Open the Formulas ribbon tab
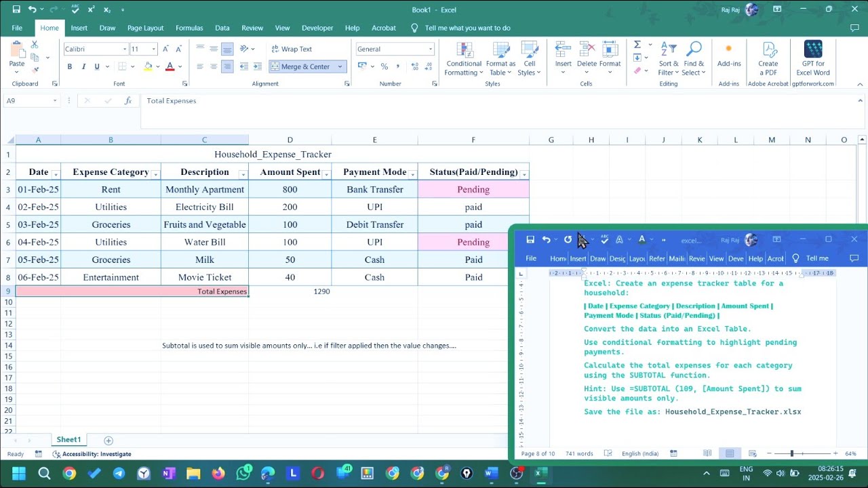The image size is (868, 488). coord(189,28)
